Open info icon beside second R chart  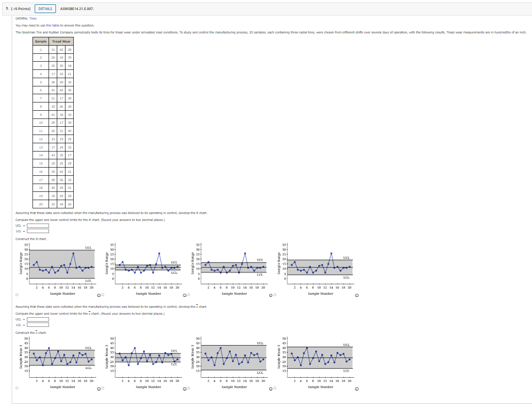[x=185, y=296]
